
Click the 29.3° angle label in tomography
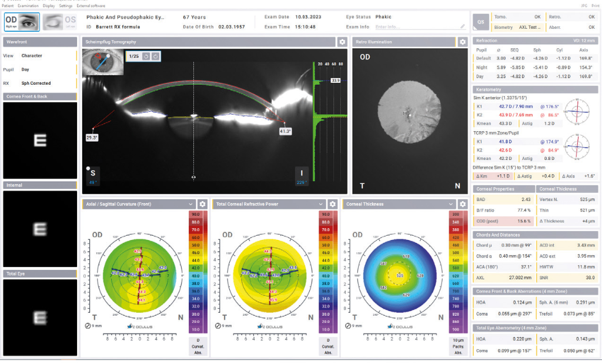coord(92,138)
